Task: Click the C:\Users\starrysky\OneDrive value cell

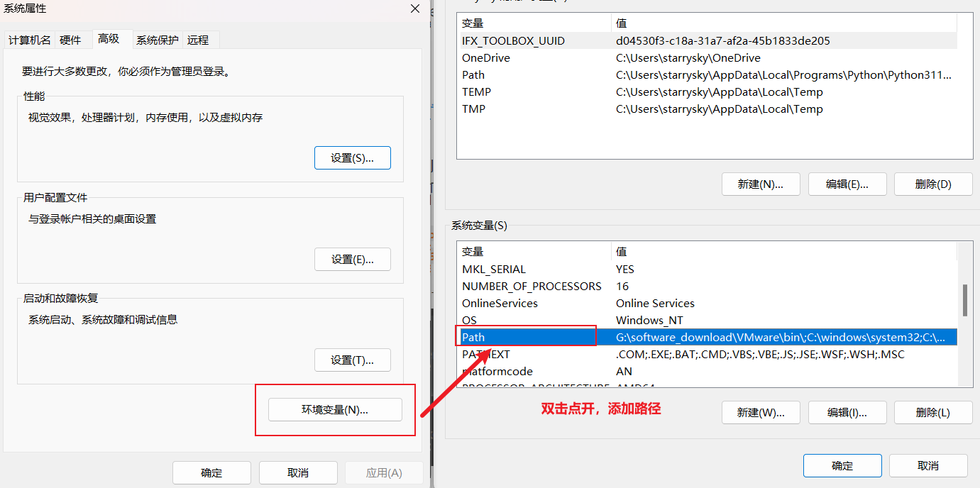Action: point(688,58)
